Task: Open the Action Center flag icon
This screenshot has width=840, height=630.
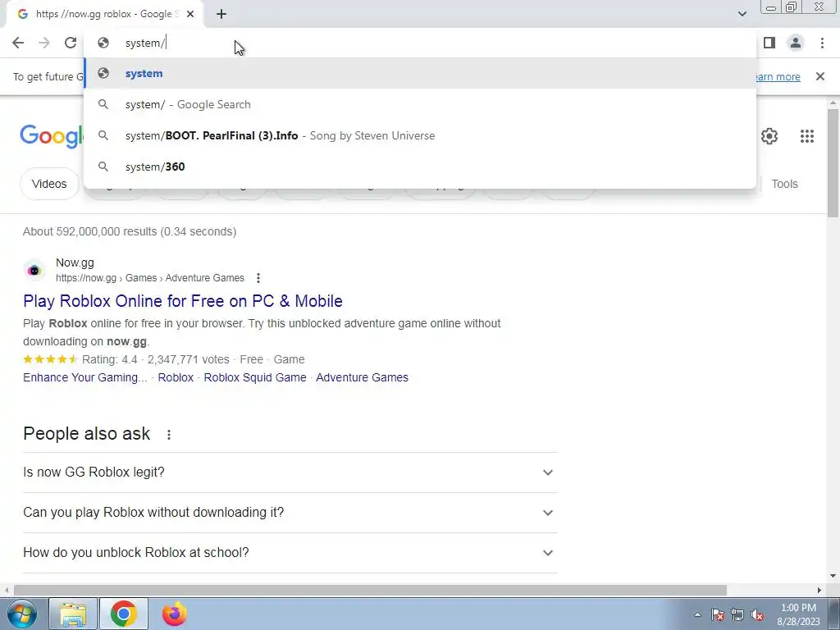Action: [718, 614]
